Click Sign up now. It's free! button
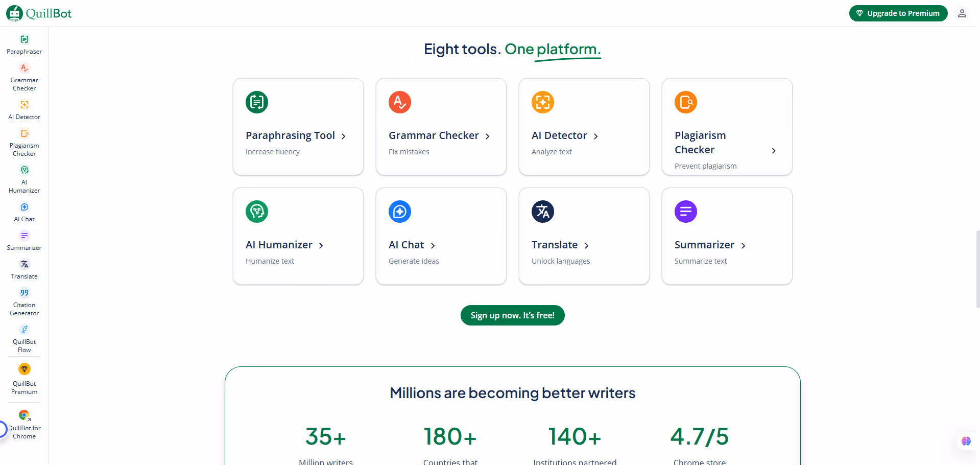This screenshot has height=465, width=980. point(513,315)
